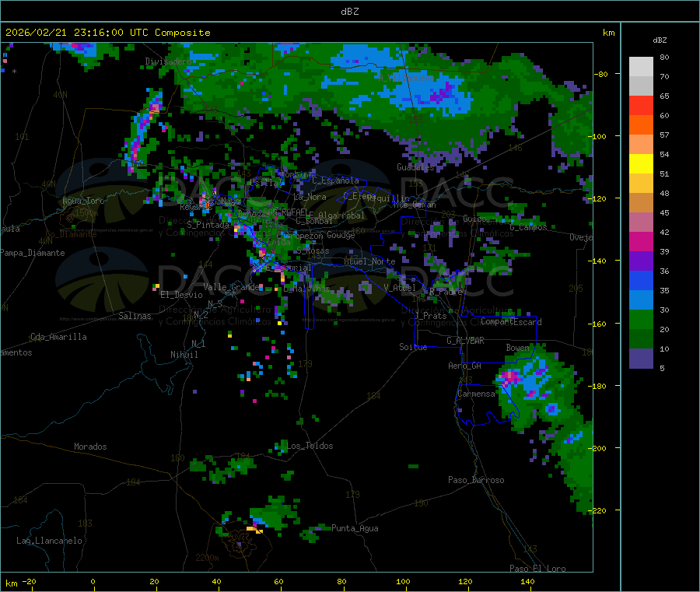Select the green 30 dBZ legend color
Screen dimensions: 700x592
(641, 319)
